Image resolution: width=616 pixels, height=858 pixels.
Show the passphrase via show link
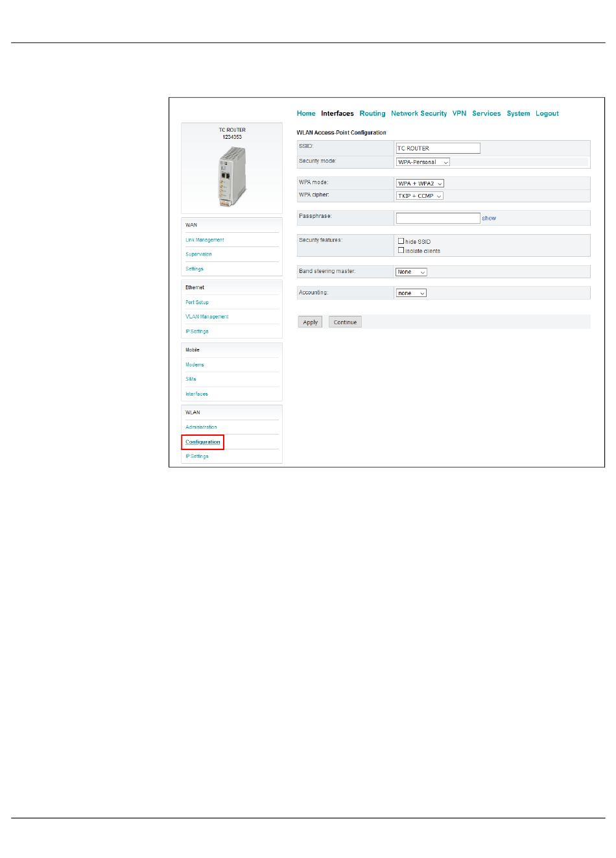489,219
